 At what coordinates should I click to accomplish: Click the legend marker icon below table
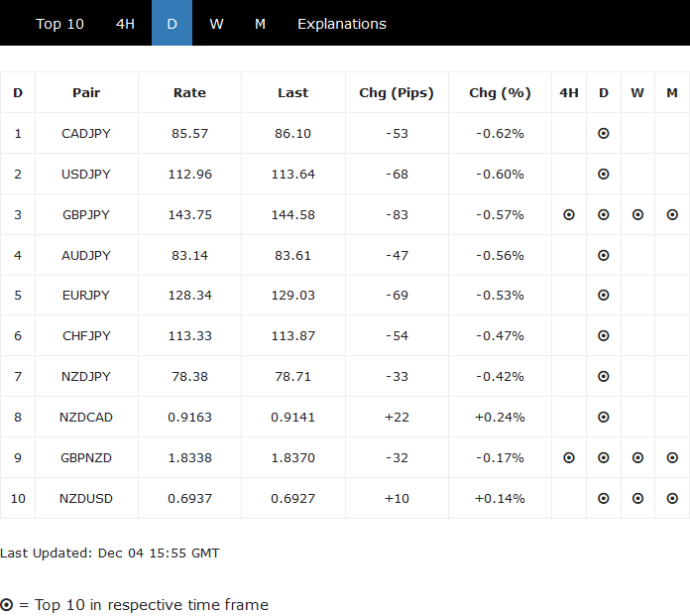(x=7, y=605)
